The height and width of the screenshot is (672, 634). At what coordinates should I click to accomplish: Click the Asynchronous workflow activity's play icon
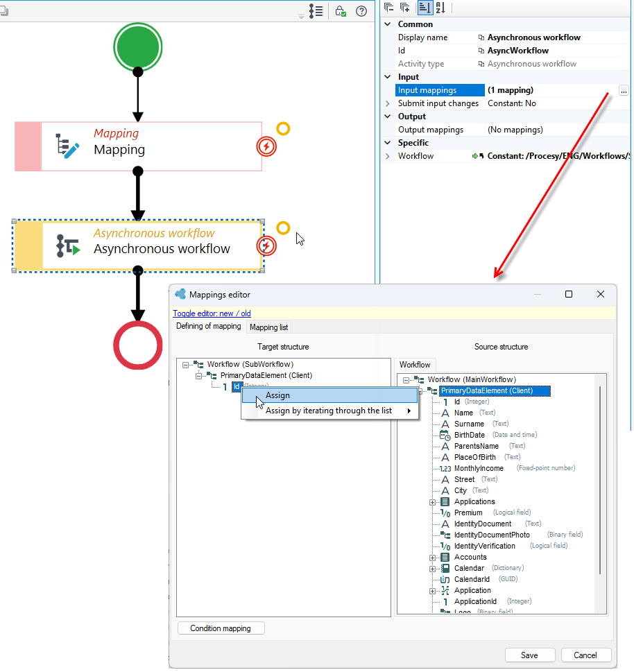(68, 245)
